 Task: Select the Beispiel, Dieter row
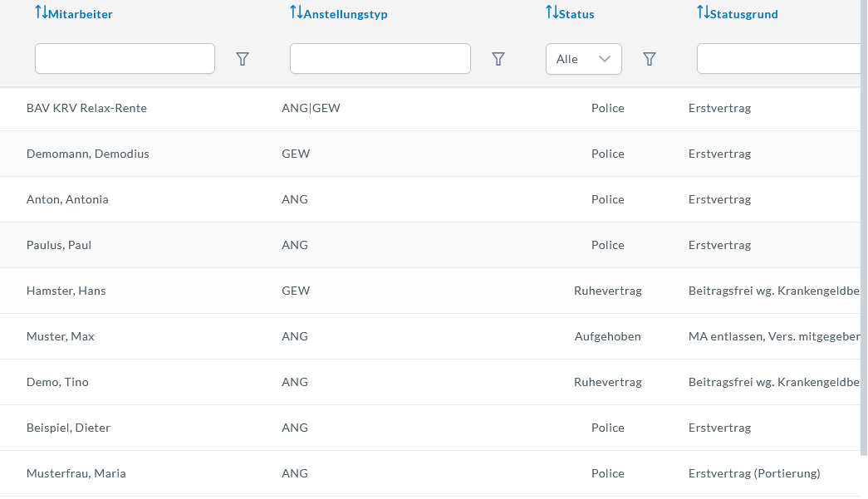(68, 428)
